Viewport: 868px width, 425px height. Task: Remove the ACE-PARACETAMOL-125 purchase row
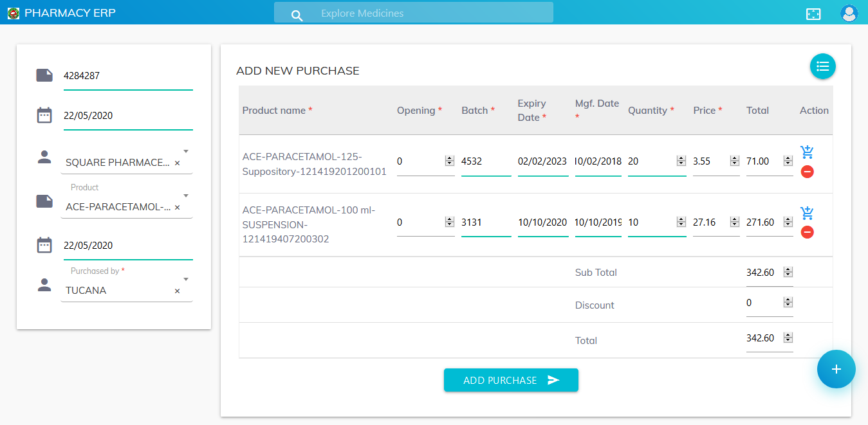[x=807, y=172]
